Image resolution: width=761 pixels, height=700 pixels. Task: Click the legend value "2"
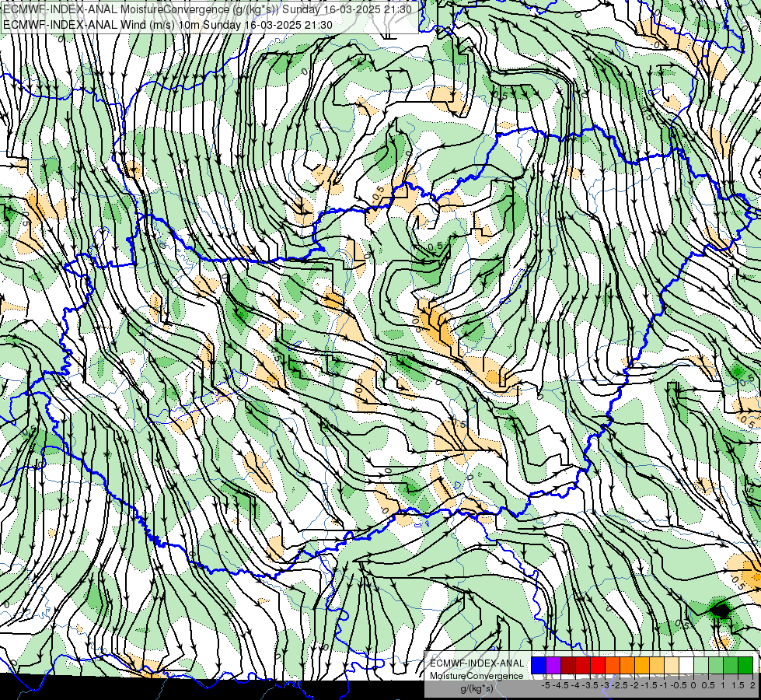click(x=752, y=685)
